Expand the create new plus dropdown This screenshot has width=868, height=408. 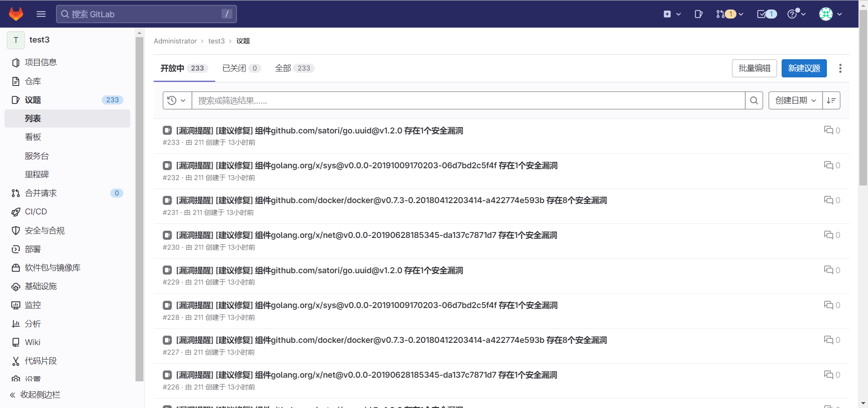(672, 14)
